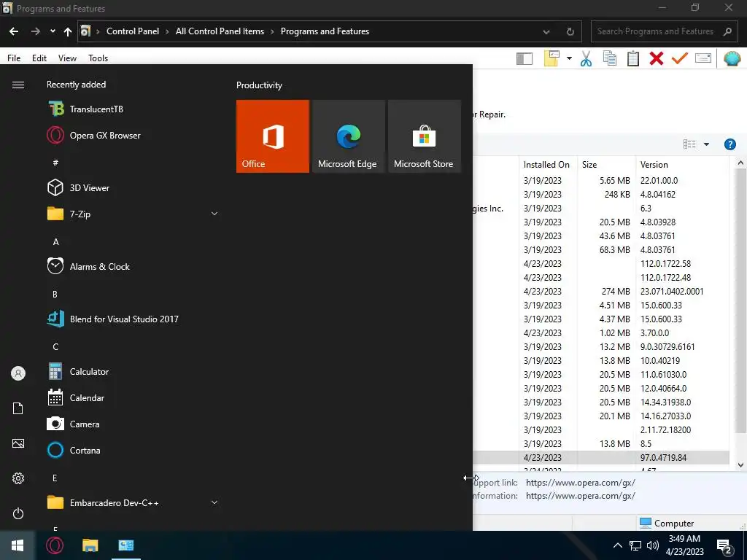747x560 pixels.
Task: Sort by Installed On column
Action: pos(548,164)
